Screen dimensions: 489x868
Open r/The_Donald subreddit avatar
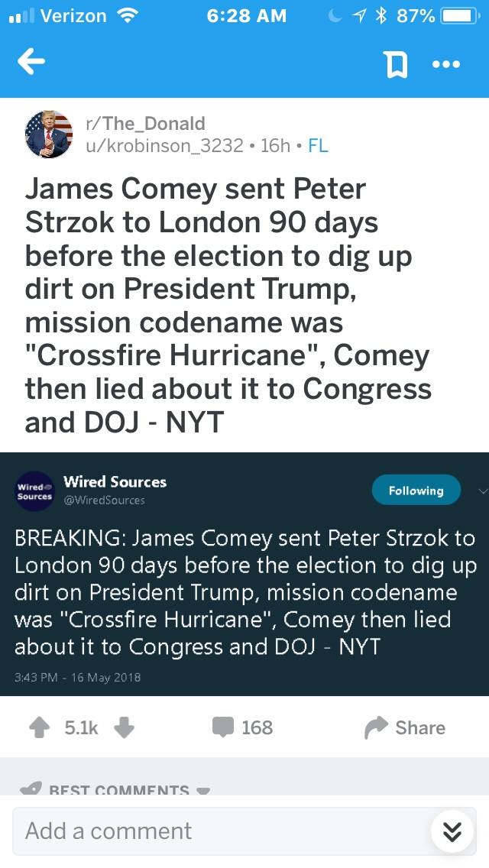49,134
